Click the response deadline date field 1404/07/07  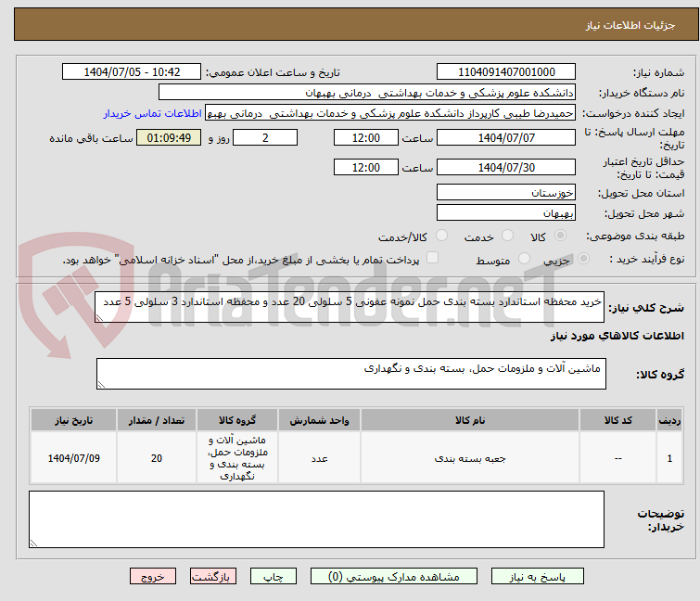(x=506, y=138)
